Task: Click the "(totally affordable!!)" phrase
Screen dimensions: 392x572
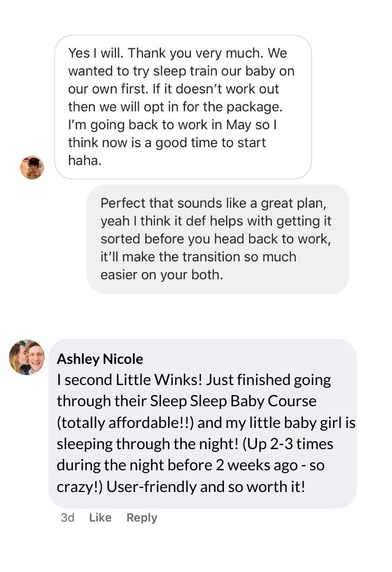Action: (x=125, y=423)
